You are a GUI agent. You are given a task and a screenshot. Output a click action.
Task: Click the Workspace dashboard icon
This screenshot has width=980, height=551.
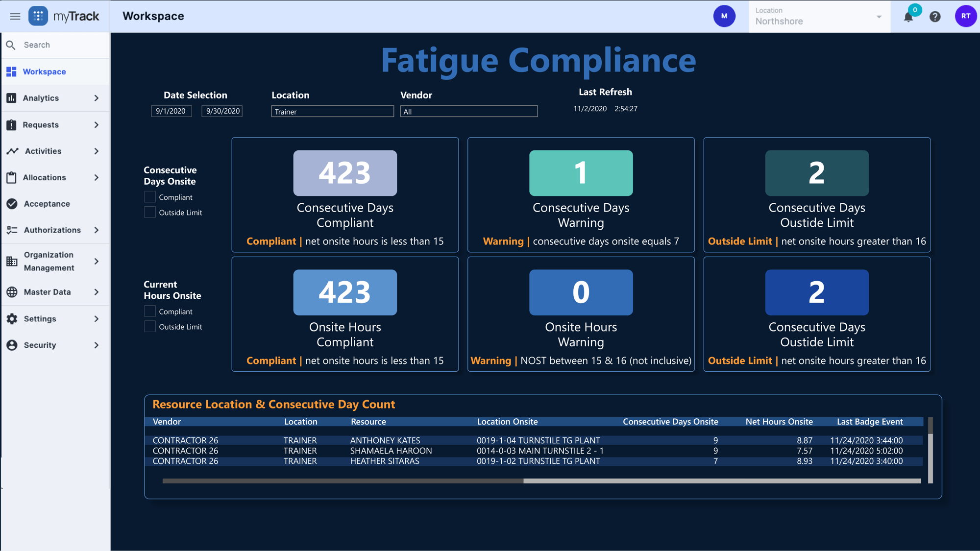[x=11, y=72]
